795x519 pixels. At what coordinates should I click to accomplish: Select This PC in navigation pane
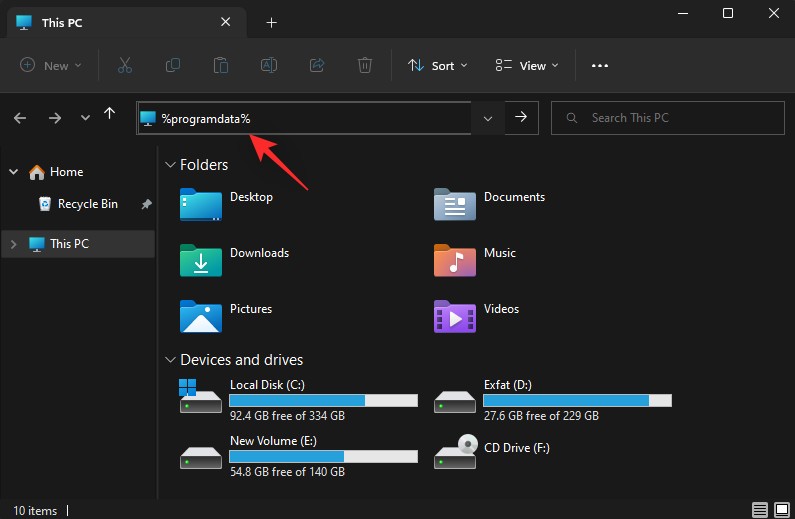pyautogui.click(x=78, y=244)
